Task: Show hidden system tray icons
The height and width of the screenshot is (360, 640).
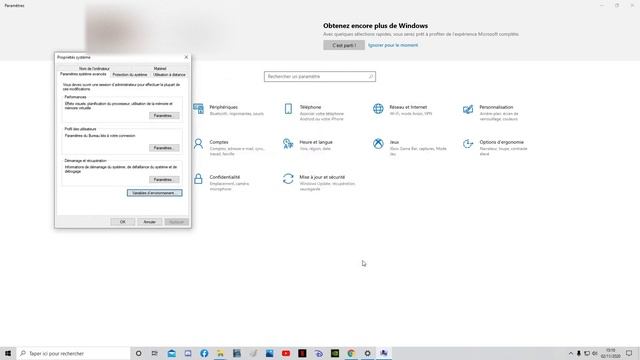Action: click(571, 353)
